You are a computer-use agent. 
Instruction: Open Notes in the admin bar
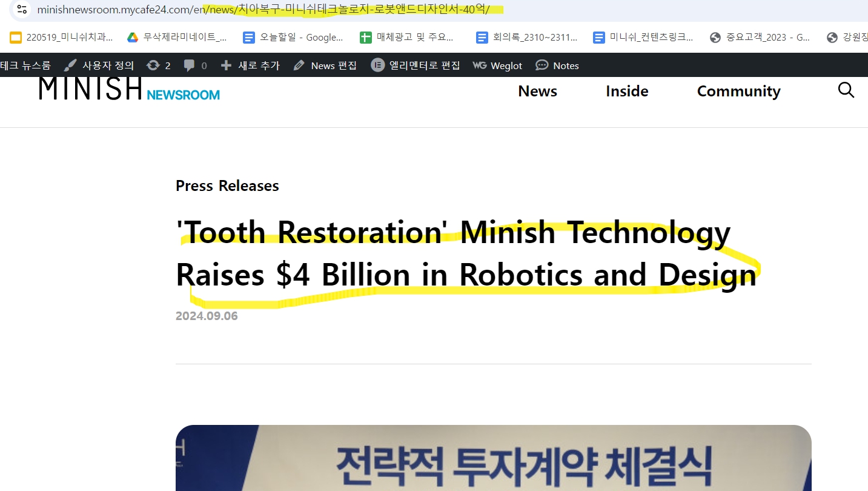(x=557, y=65)
